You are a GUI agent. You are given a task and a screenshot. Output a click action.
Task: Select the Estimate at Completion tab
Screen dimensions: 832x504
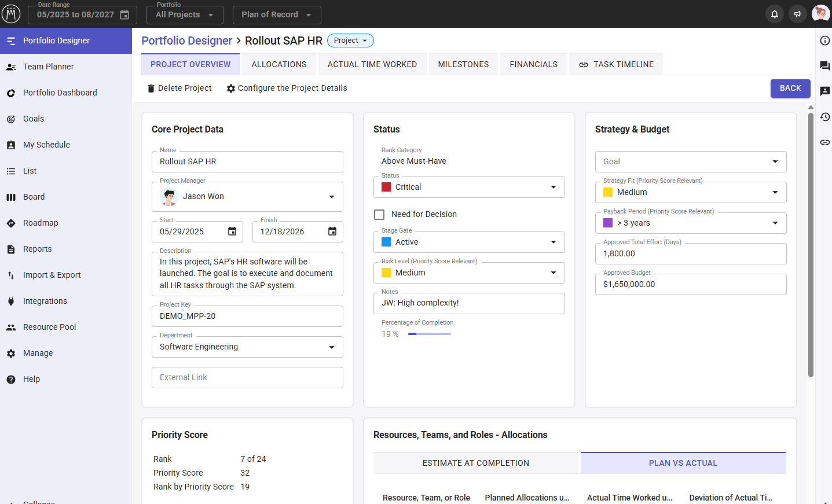(475, 463)
